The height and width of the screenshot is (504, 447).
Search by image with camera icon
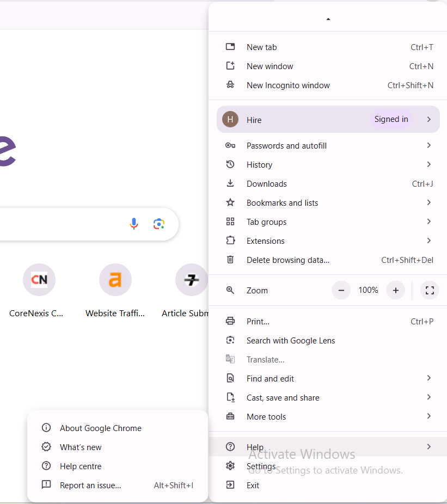click(159, 224)
